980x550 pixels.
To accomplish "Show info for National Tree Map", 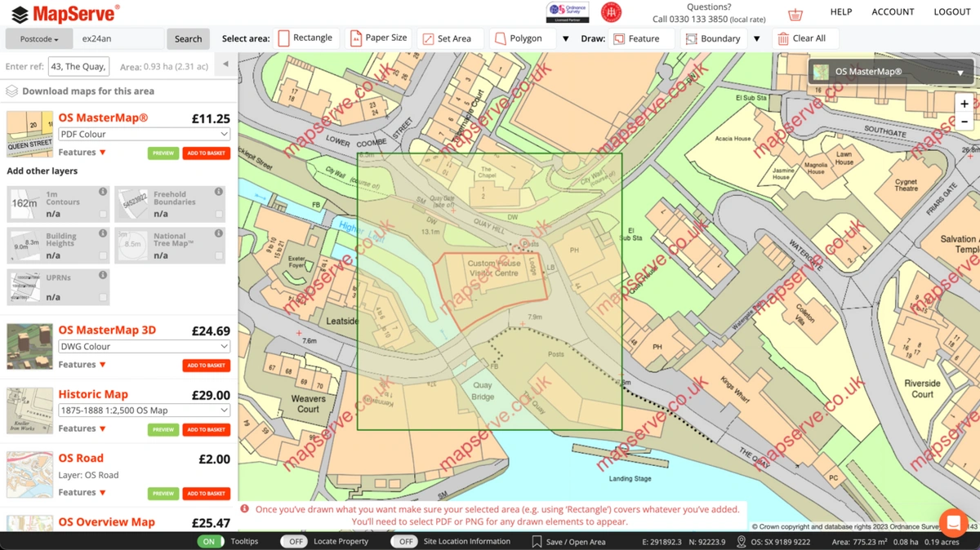I will pos(219,233).
